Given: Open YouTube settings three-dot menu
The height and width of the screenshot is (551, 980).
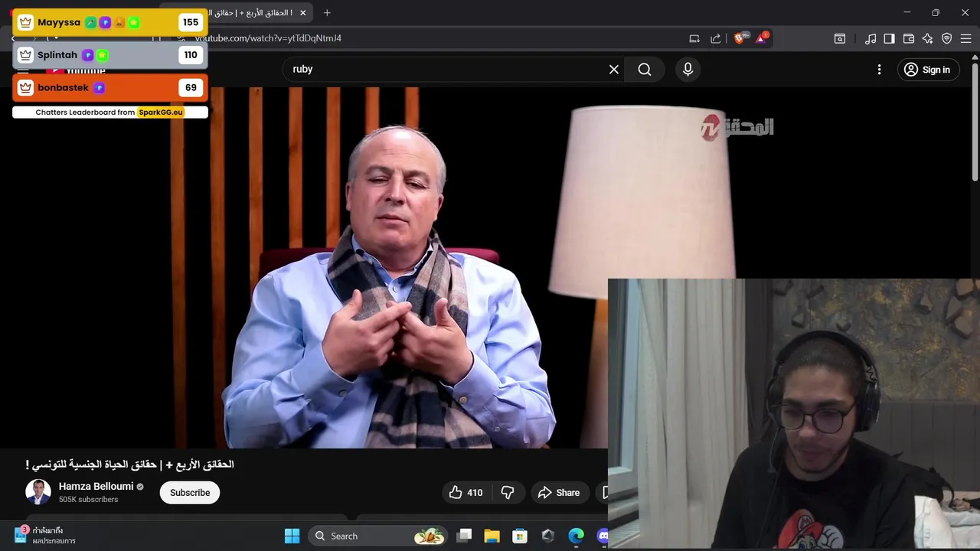Looking at the screenshot, I should [879, 70].
